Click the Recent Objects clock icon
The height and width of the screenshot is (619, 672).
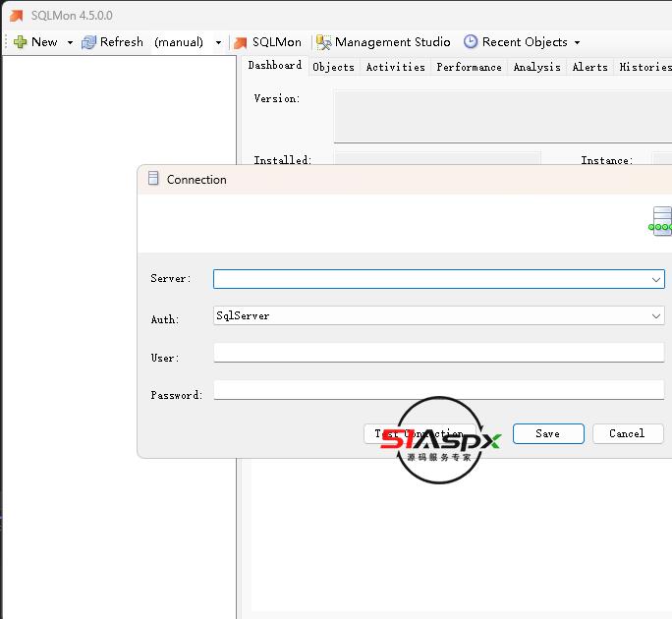click(x=471, y=42)
